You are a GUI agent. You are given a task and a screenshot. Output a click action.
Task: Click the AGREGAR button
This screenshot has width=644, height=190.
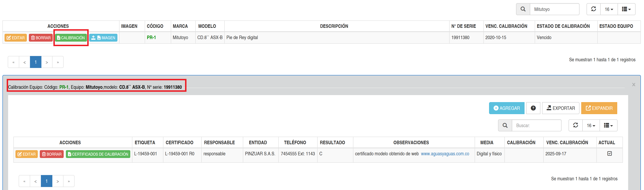pyautogui.click(x=507, y=108)
